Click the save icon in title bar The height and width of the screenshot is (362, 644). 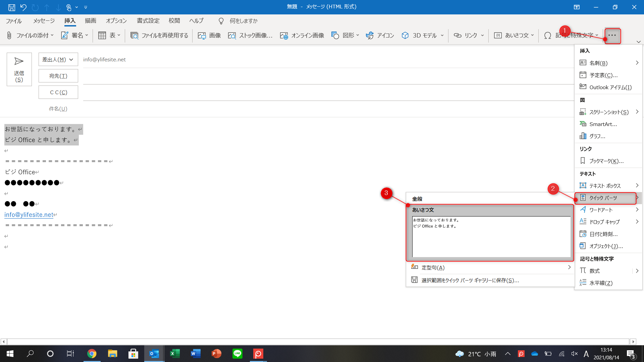click(12, 7)
